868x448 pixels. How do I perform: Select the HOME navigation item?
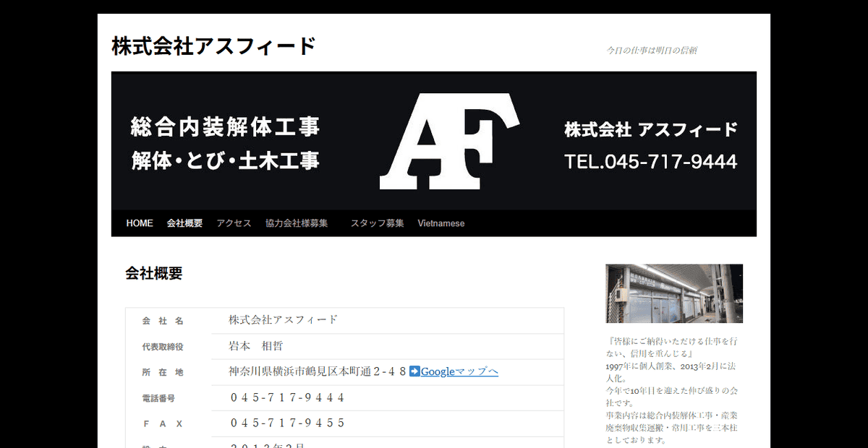139,223
